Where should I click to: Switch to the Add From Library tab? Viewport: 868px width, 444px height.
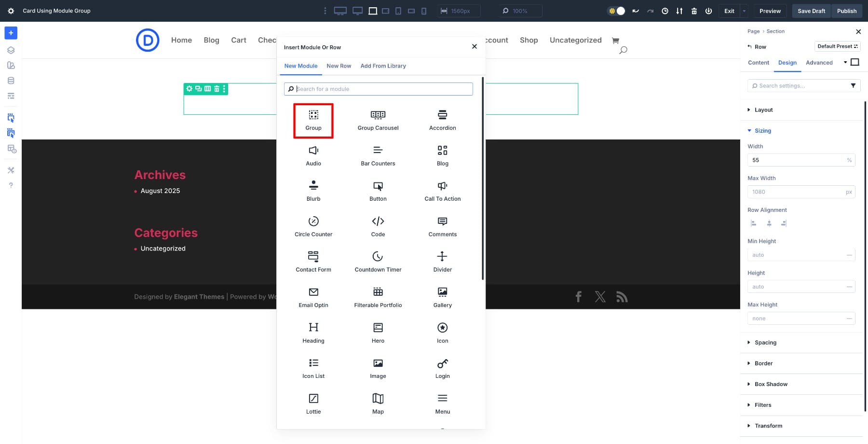[383, 66]
